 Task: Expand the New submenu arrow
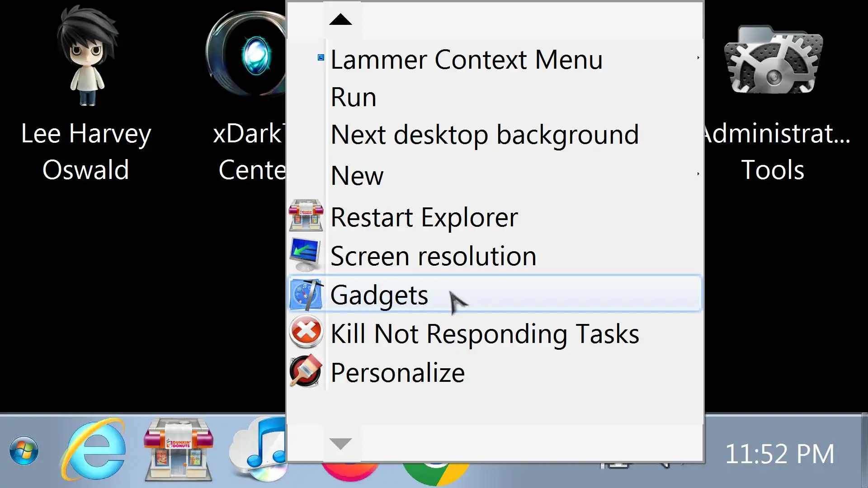point(698,174)
